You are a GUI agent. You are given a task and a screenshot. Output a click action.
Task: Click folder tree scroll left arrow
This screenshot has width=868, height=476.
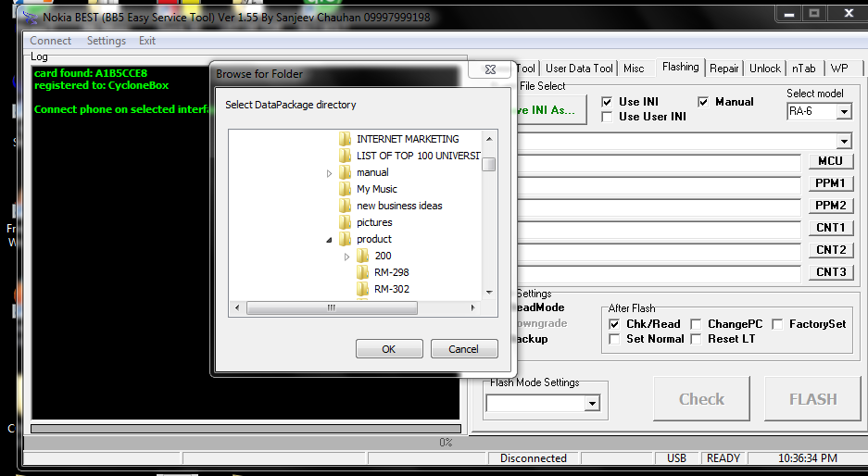click(x=237, y=307)
